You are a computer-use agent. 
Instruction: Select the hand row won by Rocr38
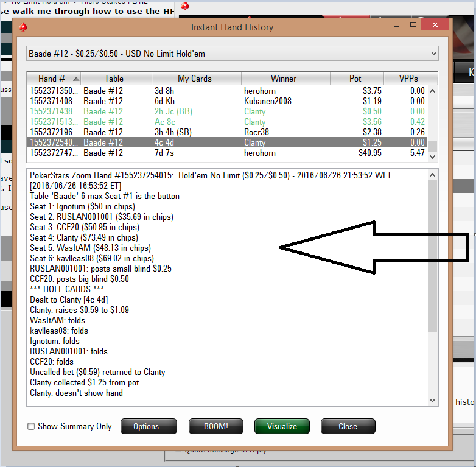click(x=227, y=132)
